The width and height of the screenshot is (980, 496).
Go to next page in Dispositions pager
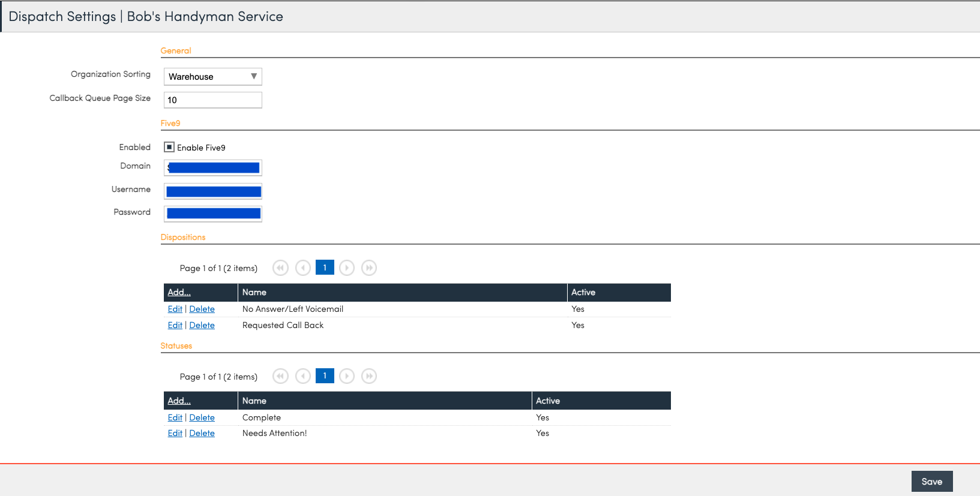click(x=347, y=268)
